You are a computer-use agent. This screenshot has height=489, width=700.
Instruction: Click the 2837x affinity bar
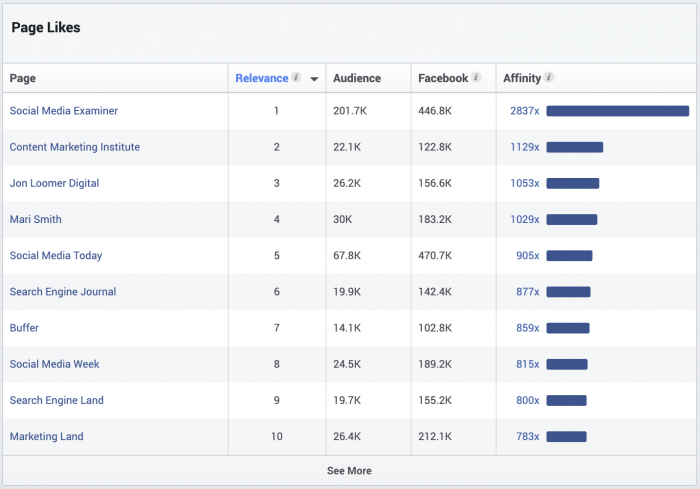point(617,111)
